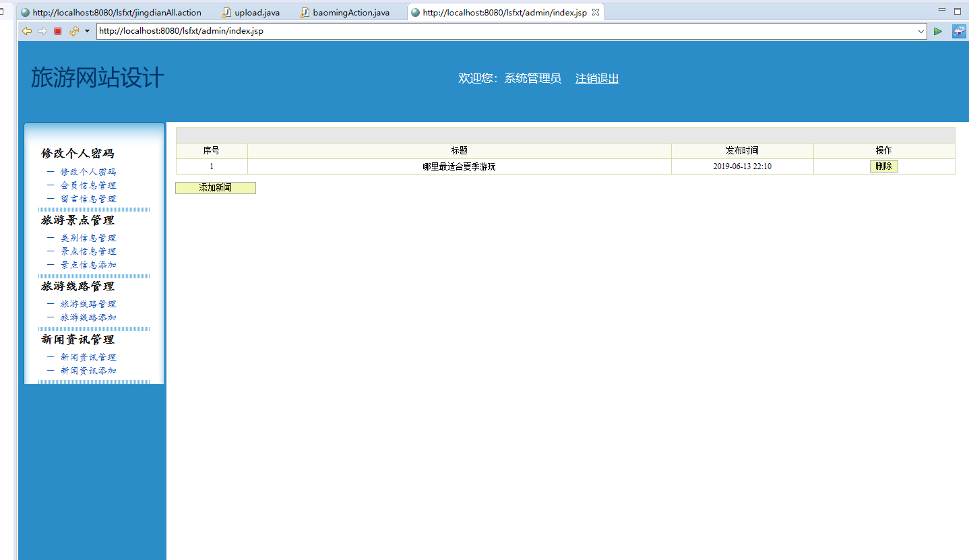
Task: Maximize the editor view panel
Action: [x=958, y=11]
